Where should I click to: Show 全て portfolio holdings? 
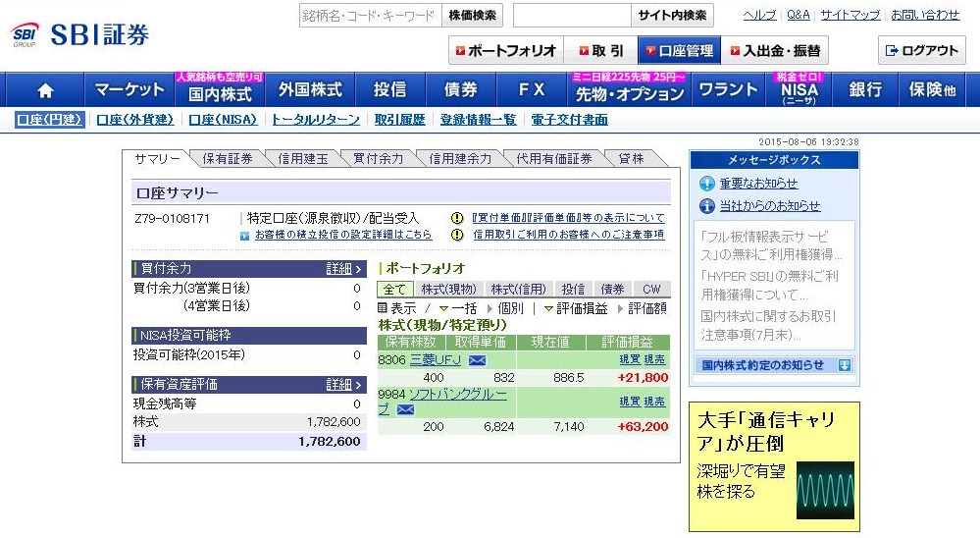click(x=394, y=289)
